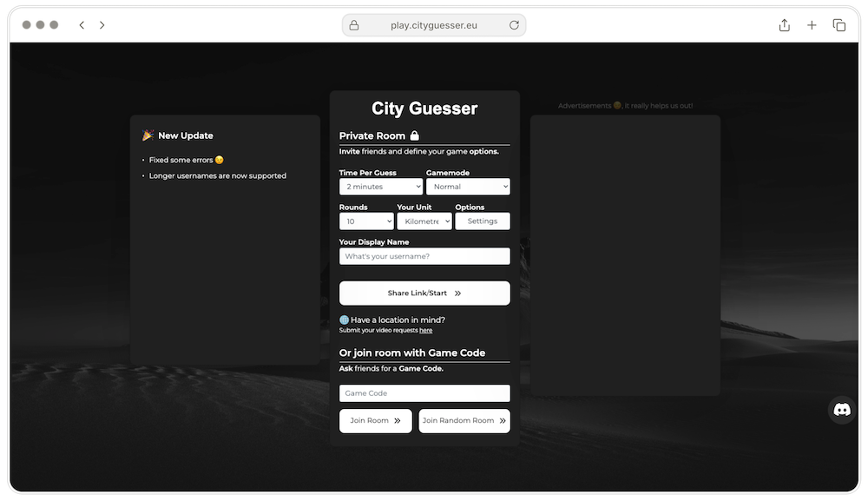868x501 pixels.
Task: Open the Discord community widget
Action: pyautogui.click(x=841, y=409)
